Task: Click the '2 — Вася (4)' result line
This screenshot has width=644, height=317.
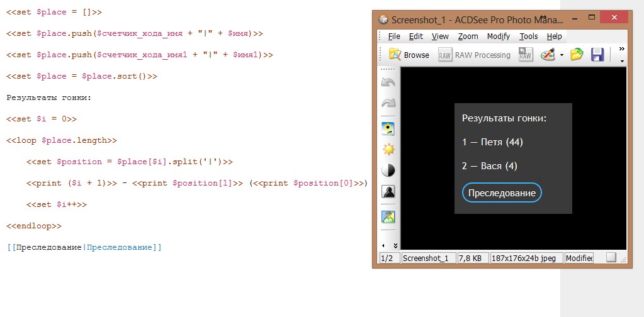Action: (490, 166)
